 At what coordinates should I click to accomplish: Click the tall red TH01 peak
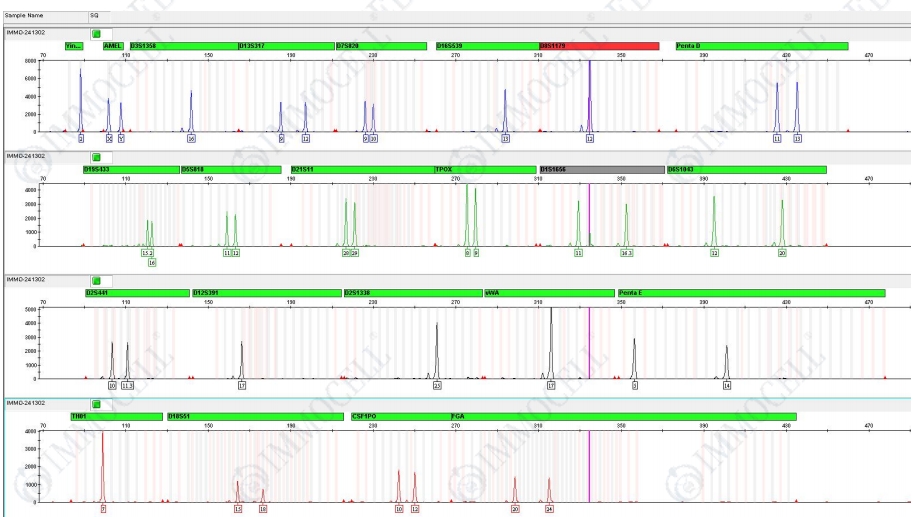coord(103,468)
